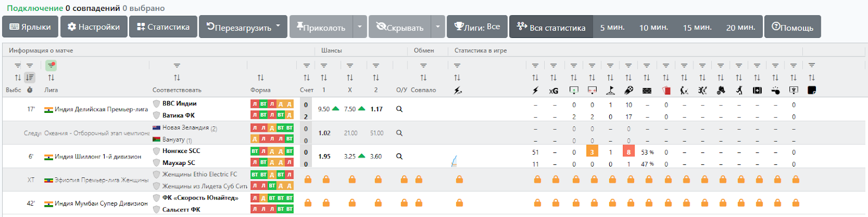Viewport: 868px width, 217px height.
Task: Open the filter menu on the 2 odds column
Action: coord(376,66)
